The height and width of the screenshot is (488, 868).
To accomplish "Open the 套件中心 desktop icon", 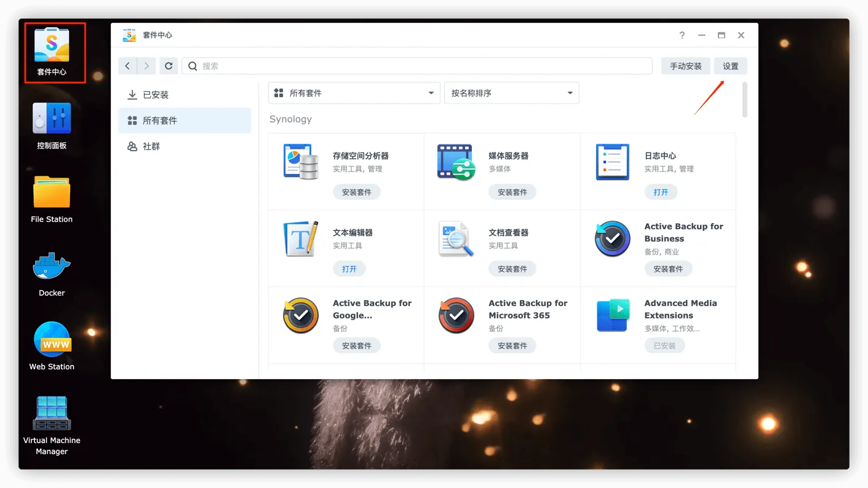I will [x=52, y=53].
